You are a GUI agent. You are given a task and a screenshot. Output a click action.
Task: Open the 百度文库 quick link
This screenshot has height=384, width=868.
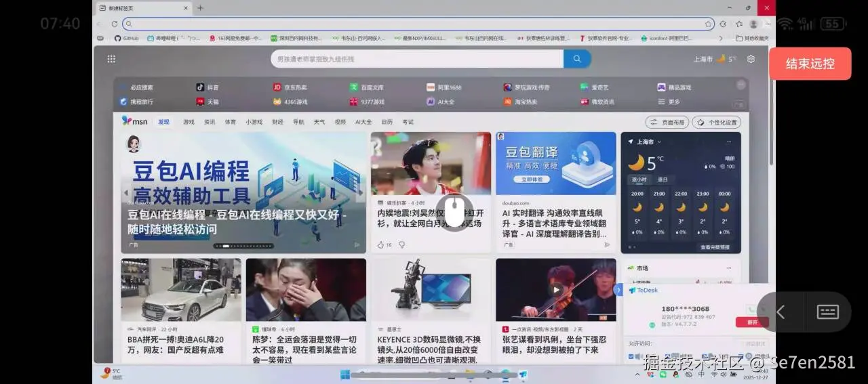(367, 87)
